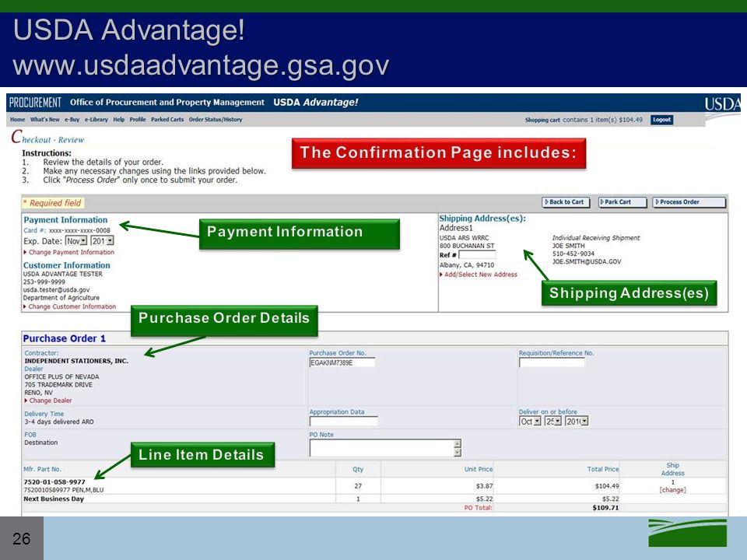Select part number 7520-01-058-9977
The image size is (747, 560).
click(x=54, y=482)
